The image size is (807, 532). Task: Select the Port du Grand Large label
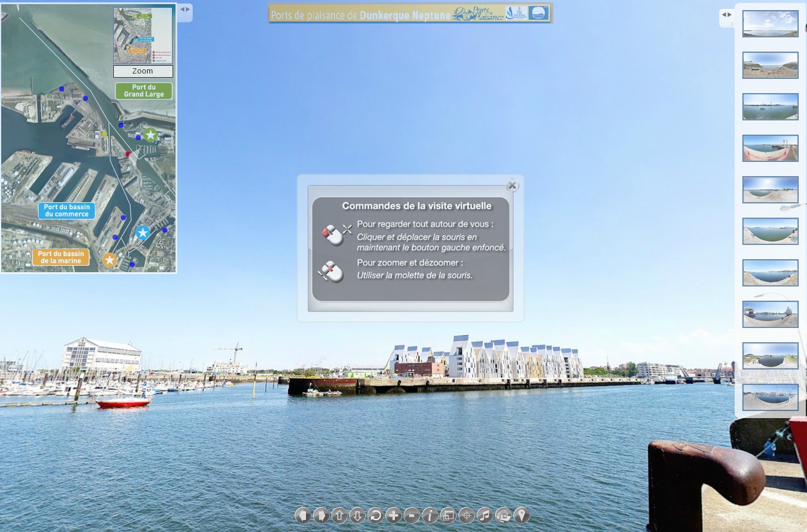point(143,91)
